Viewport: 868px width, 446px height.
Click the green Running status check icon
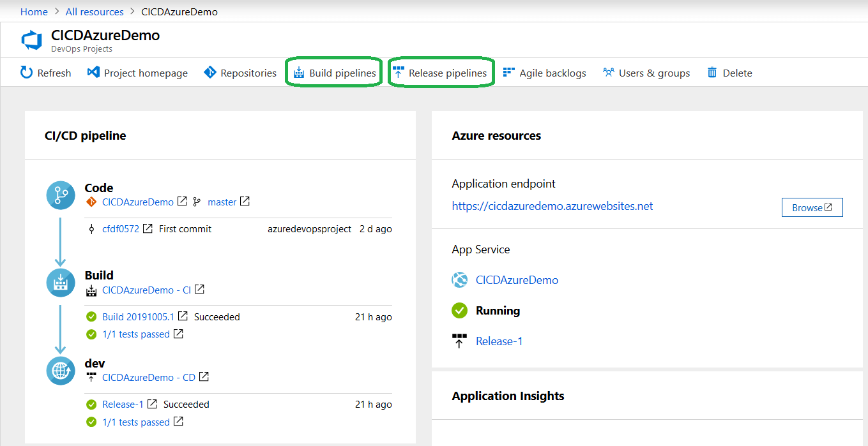tap(460, 311)
